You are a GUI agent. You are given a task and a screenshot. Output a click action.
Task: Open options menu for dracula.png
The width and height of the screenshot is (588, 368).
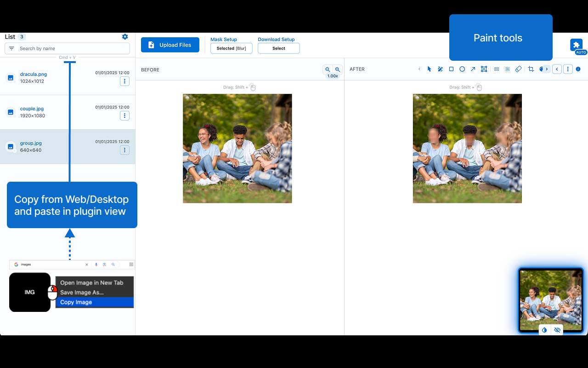tap(124, 81)
